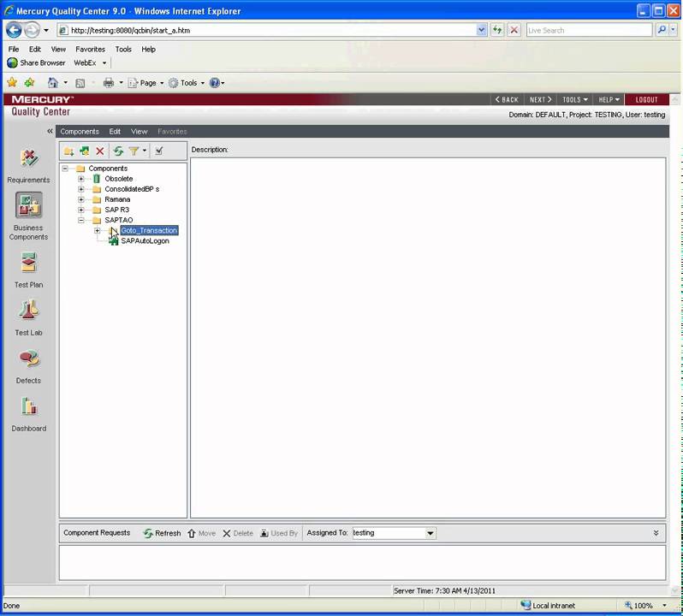Click the browser Forward arrow button
This screenshot has height=616, width=683.
click(32, 30)
